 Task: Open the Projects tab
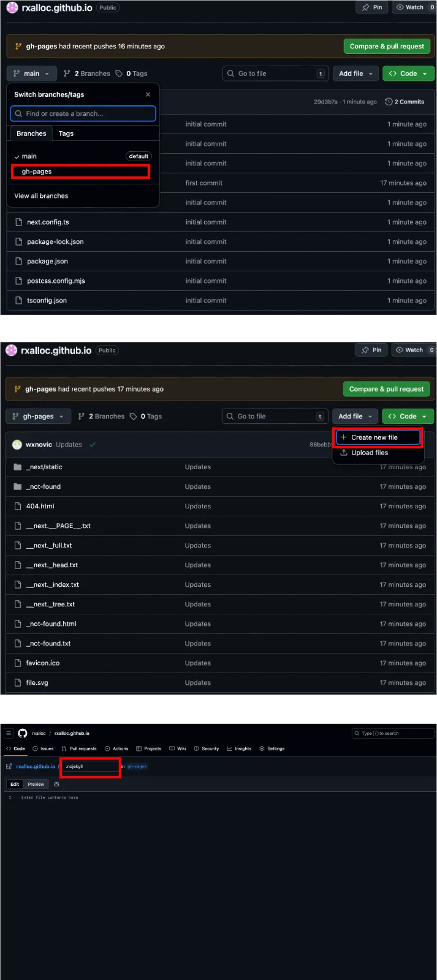149,748
